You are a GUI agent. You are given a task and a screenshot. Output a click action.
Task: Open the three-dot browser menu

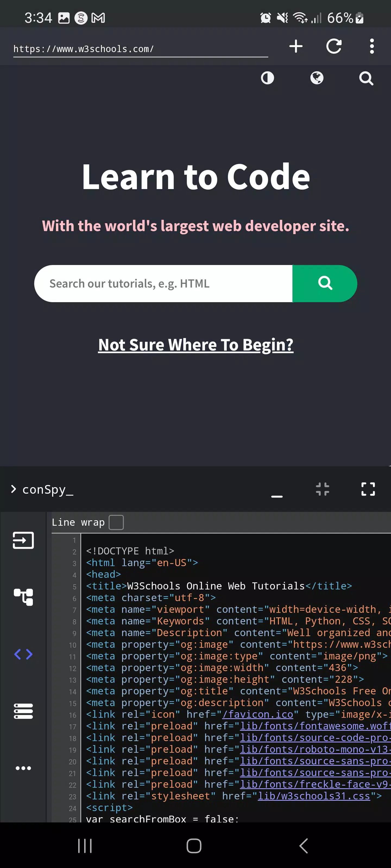pyautogui.click(x=372, y=46)
